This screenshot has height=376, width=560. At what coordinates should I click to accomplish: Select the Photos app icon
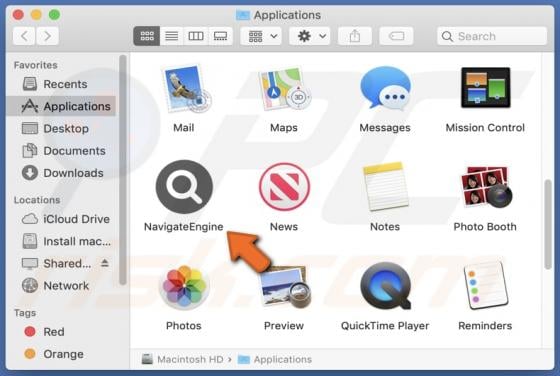click(184, 286)
